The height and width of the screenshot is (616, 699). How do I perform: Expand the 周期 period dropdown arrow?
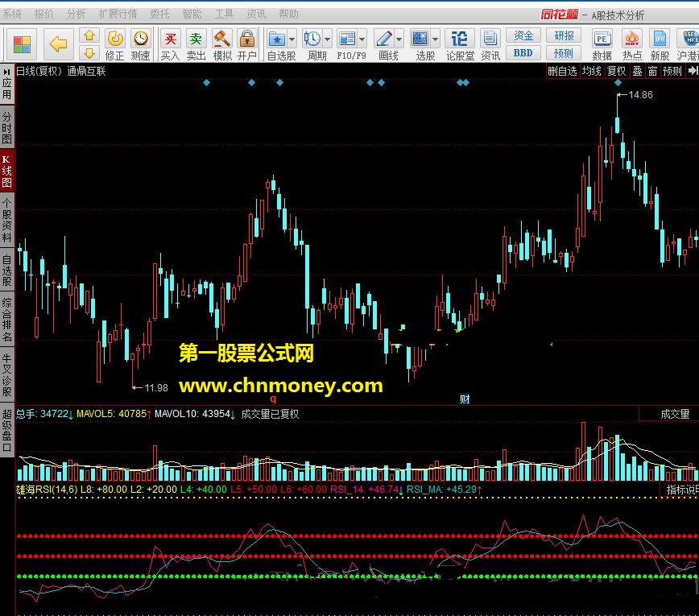[x=327, y=39]
